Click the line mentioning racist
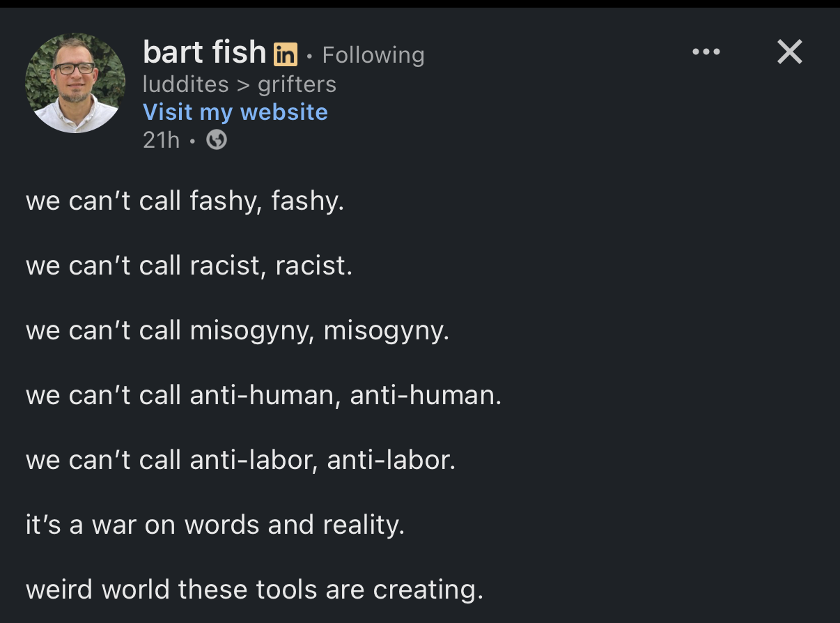840x623 pixels. click(x=189, y=266)
